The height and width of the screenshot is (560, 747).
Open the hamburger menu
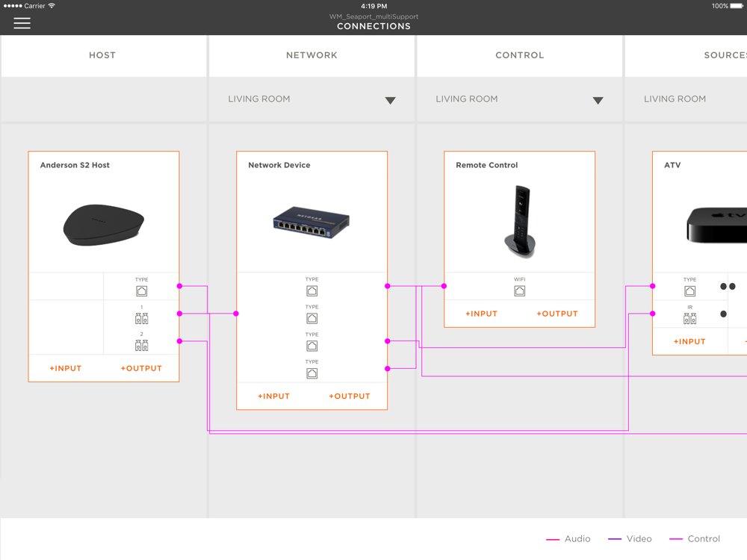[22, 23]
